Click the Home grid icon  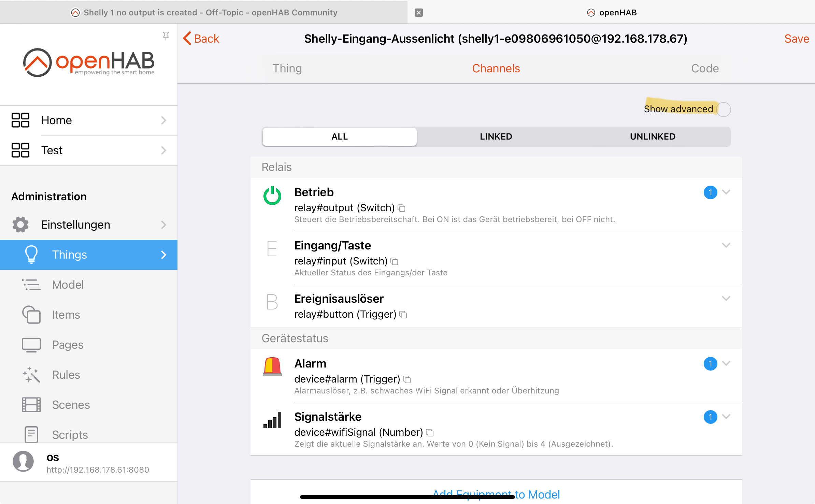point(20,120)
